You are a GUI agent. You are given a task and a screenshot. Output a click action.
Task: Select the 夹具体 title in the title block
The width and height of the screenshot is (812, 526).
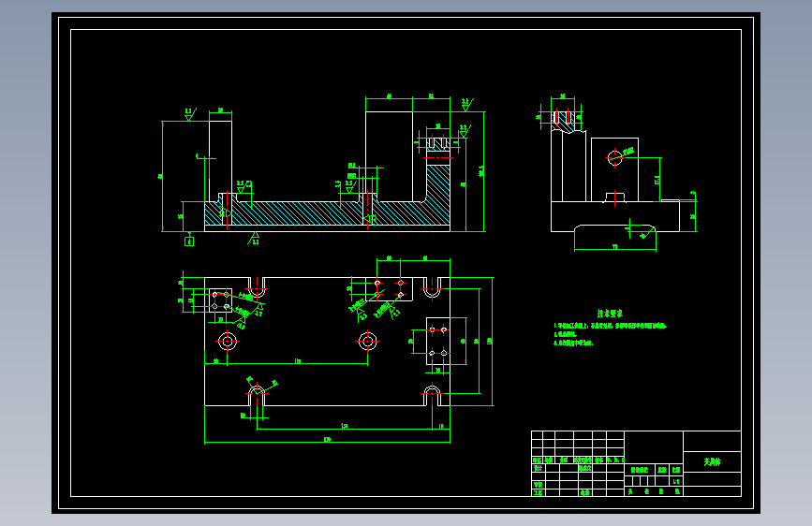712,461
